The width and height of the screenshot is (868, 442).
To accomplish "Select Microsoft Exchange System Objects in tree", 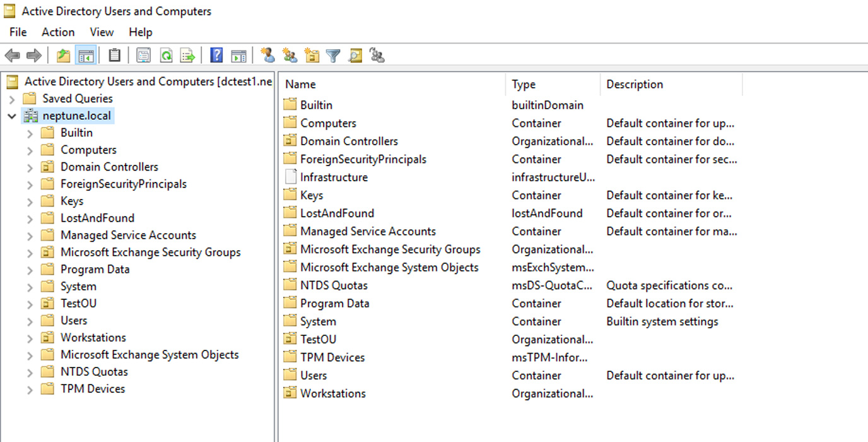I will click(150, 355).
